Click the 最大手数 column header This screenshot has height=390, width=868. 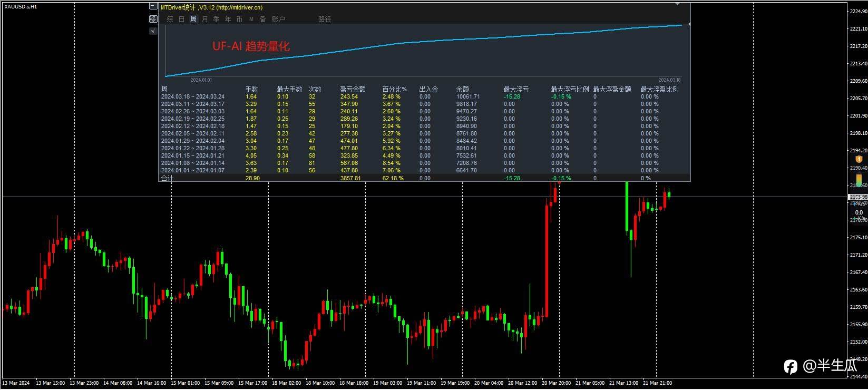[x=289, y=89]
